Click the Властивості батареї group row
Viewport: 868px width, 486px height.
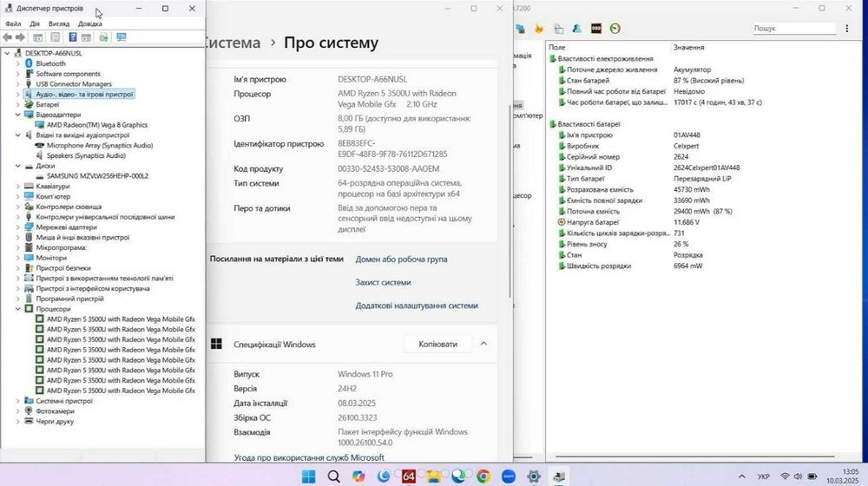589,124
